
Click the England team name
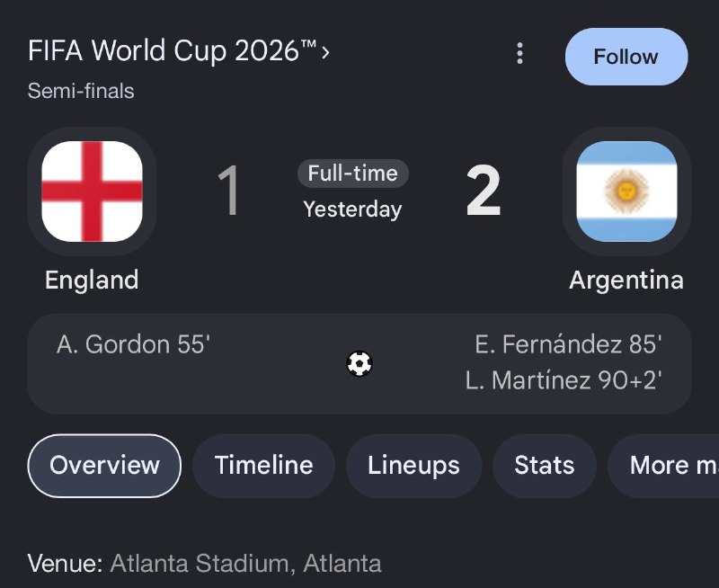92,281
